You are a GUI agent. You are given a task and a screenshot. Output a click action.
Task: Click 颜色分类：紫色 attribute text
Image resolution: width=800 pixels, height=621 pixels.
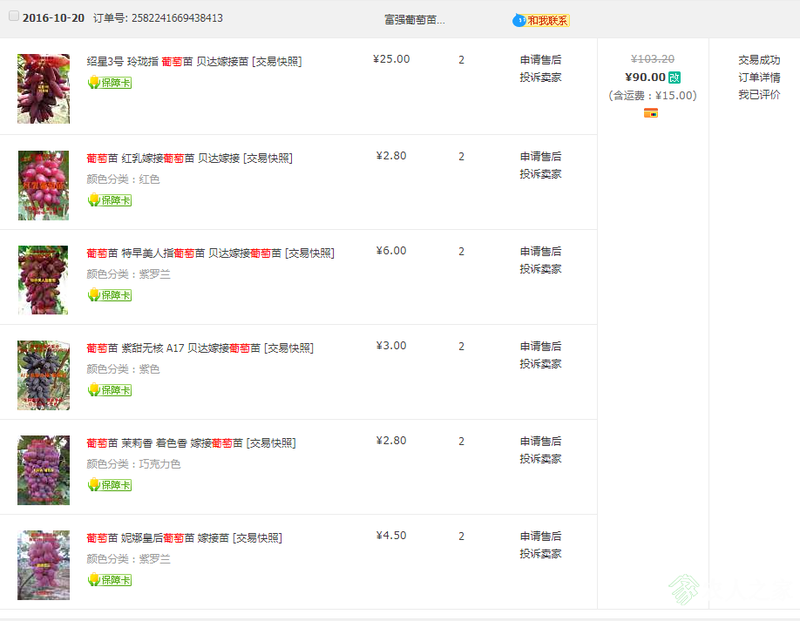point(123,369)
